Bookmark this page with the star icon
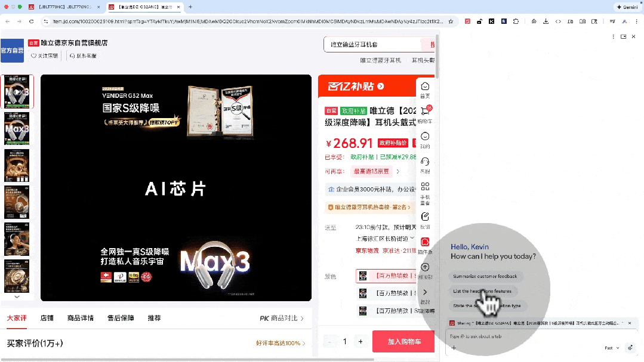 point(451,20)
